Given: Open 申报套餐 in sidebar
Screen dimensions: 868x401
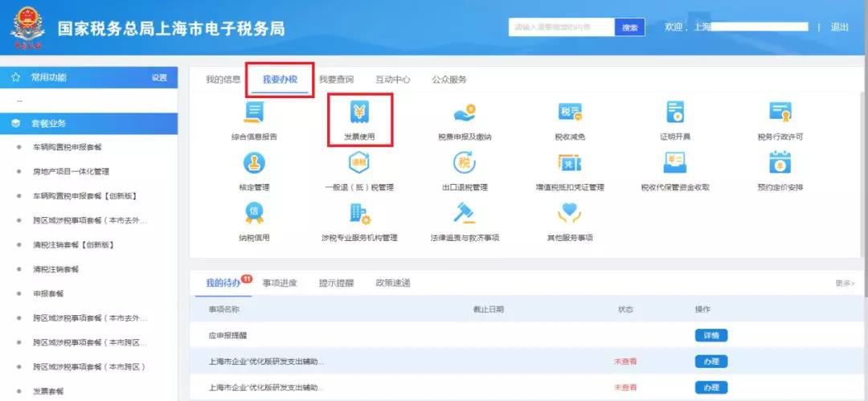Looking at the screenshot, I should pyautogui.click(x=48, y=293).
